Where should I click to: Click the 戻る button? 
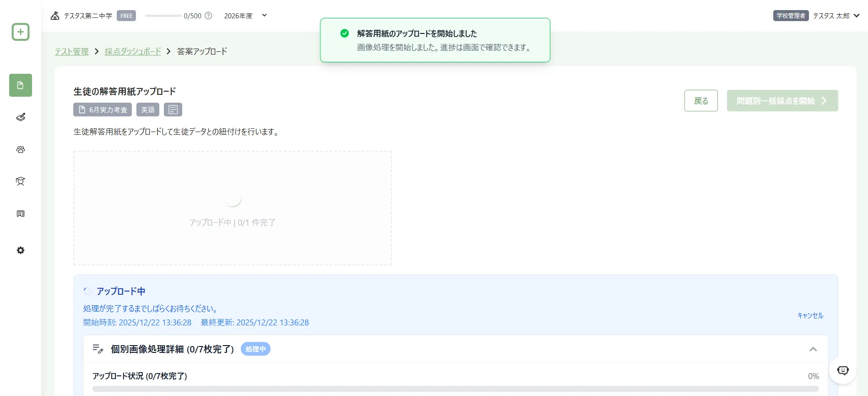pos(701,101)
